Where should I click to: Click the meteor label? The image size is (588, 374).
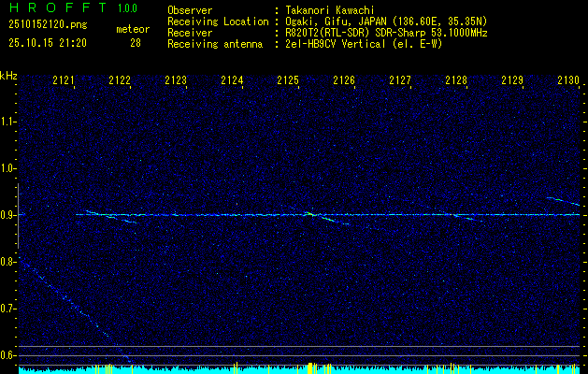[x=133, y=29]
